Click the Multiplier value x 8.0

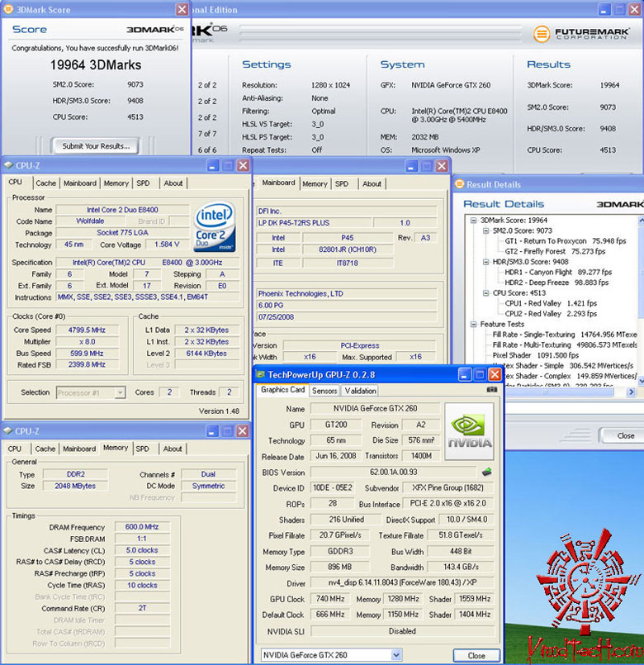pyautogui.click(x=87, y=341)
